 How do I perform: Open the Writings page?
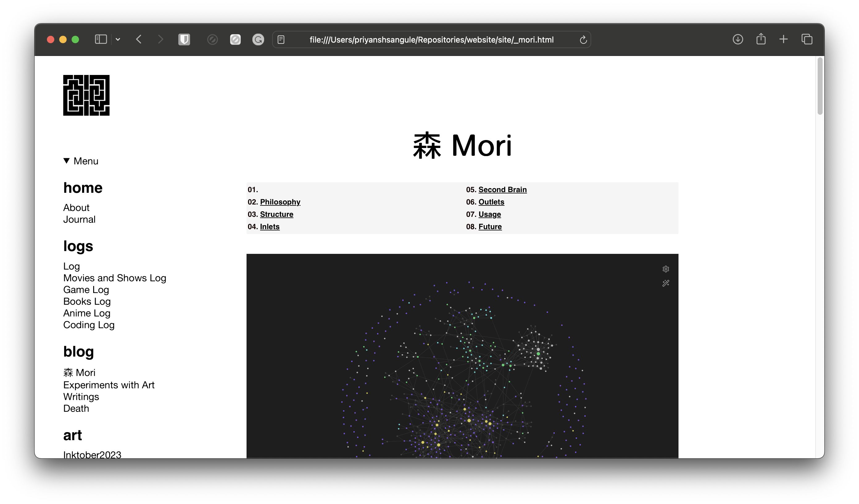click(x=81, y=397)
